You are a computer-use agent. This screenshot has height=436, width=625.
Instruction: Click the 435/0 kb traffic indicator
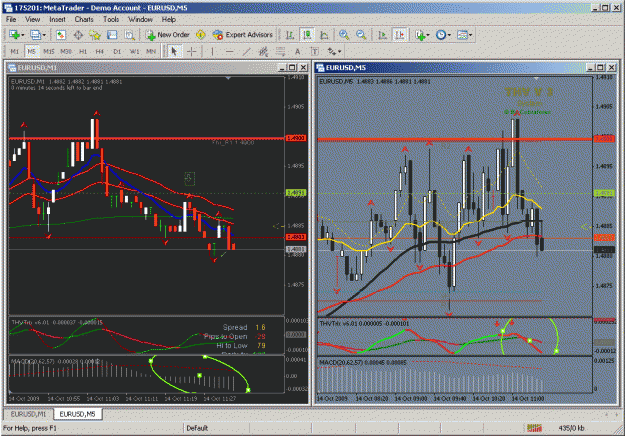point(571,428)
